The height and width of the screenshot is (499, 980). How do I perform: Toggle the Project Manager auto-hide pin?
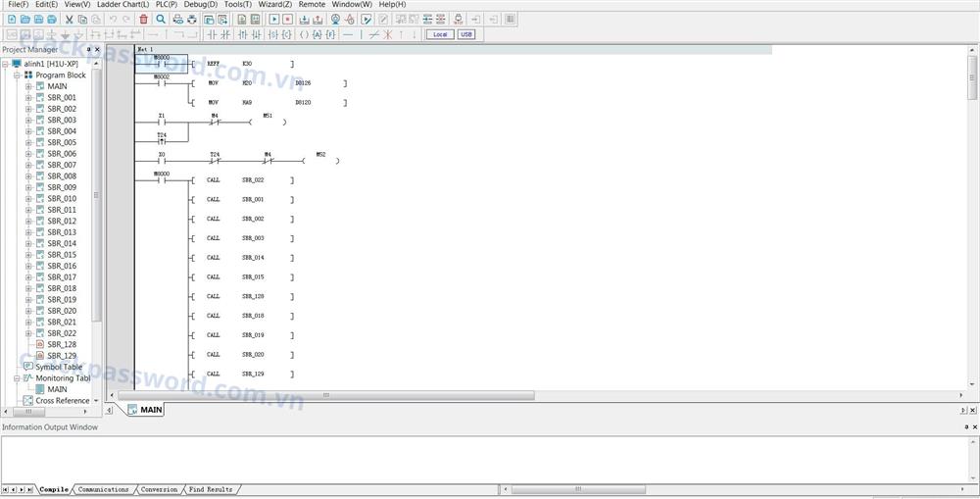tap(88, 49)
